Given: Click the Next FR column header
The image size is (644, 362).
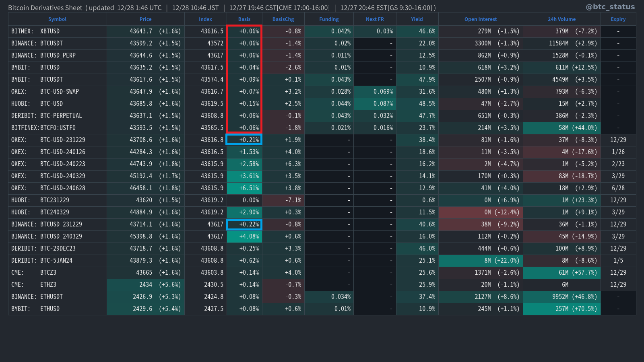Looking at the screenshot, I should (x=375, y=19).
